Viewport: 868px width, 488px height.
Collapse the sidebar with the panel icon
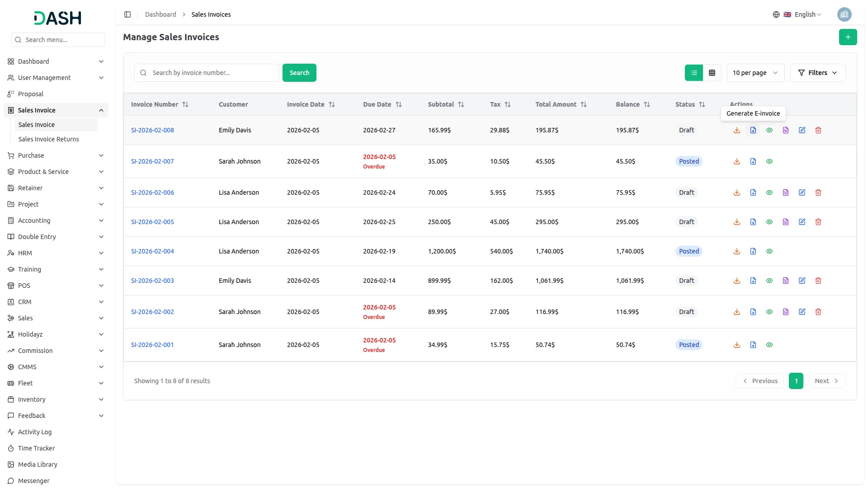click(x=127, y=14)
